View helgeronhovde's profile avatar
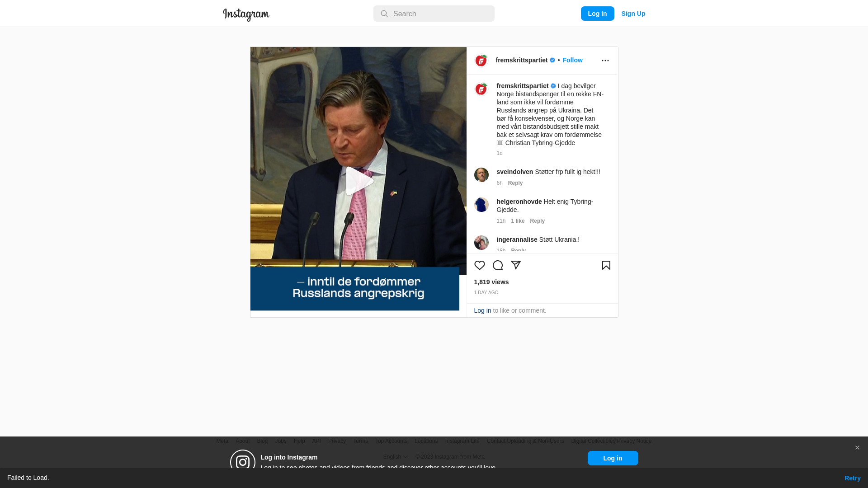The height and width of the screenshot is (488, 868). pos(481,205)
